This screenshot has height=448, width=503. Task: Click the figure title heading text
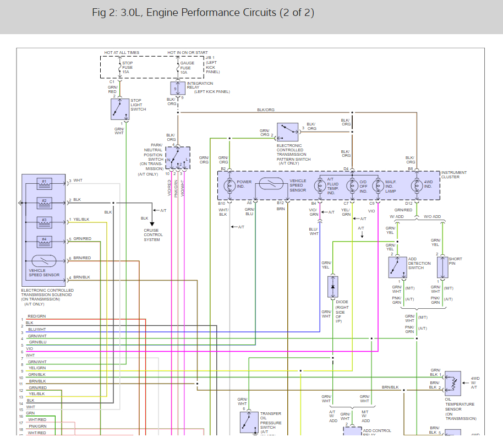[203, 13]
